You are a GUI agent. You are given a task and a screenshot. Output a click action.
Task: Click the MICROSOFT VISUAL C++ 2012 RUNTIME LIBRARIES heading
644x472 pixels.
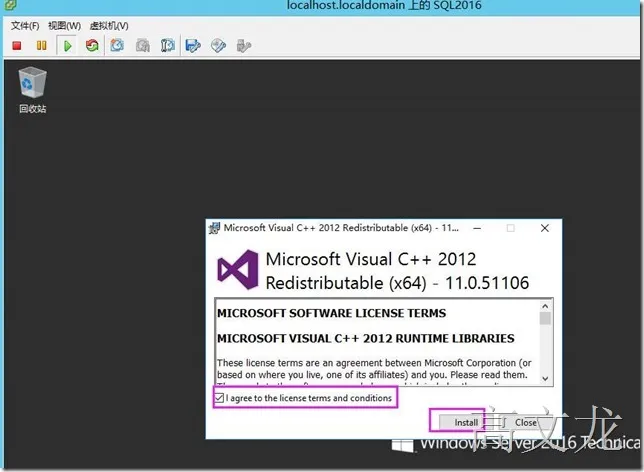[x=366, y=338]
